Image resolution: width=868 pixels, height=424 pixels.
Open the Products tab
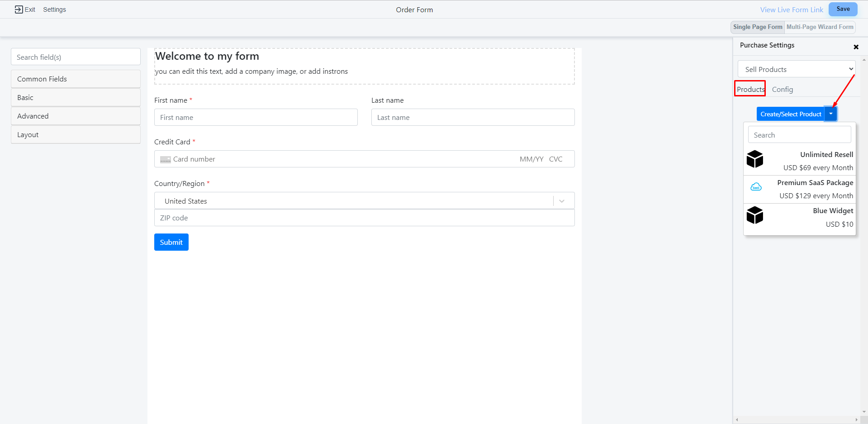750,89
